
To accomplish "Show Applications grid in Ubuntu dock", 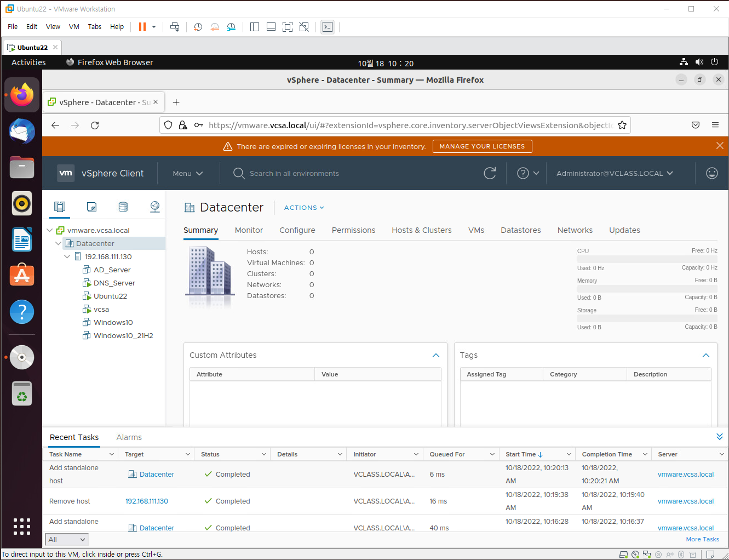I will click(x=22, y=526).
